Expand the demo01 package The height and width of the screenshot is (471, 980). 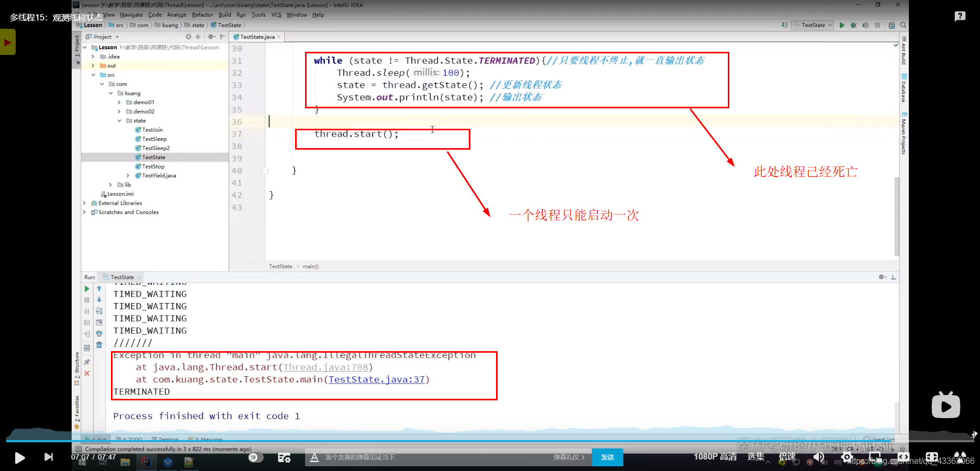(x=119, y=103)
